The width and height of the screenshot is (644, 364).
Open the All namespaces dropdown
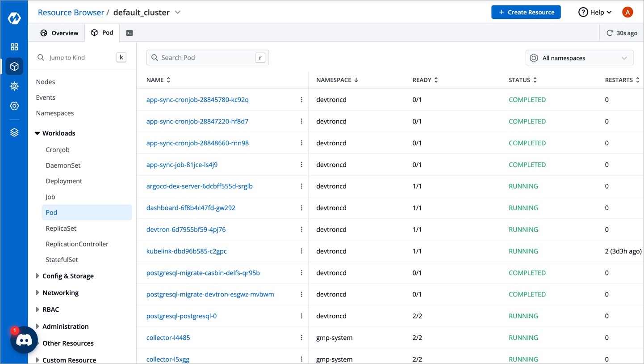579,58
